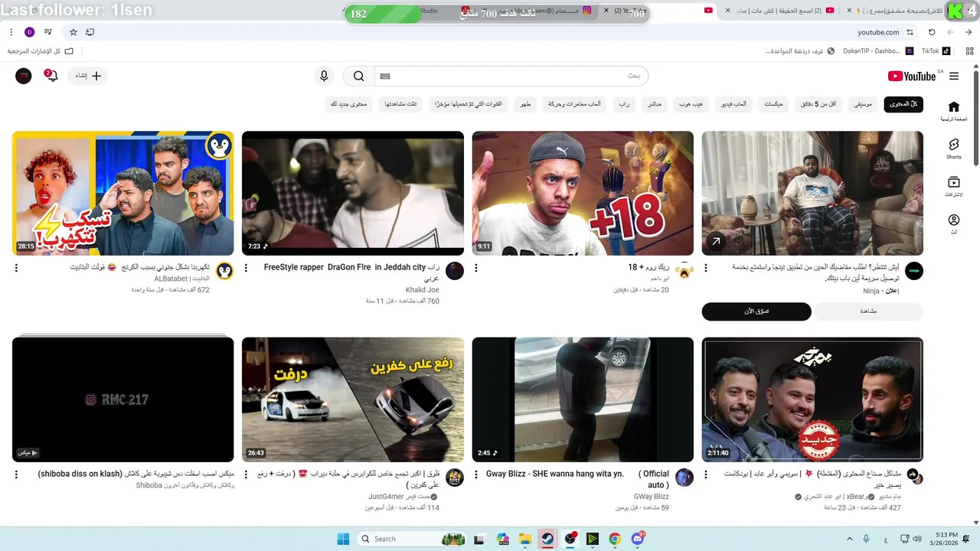The image size is (980, 551).
Task: Select the 'ميكسات' filter chip
Action: [773, 104]
